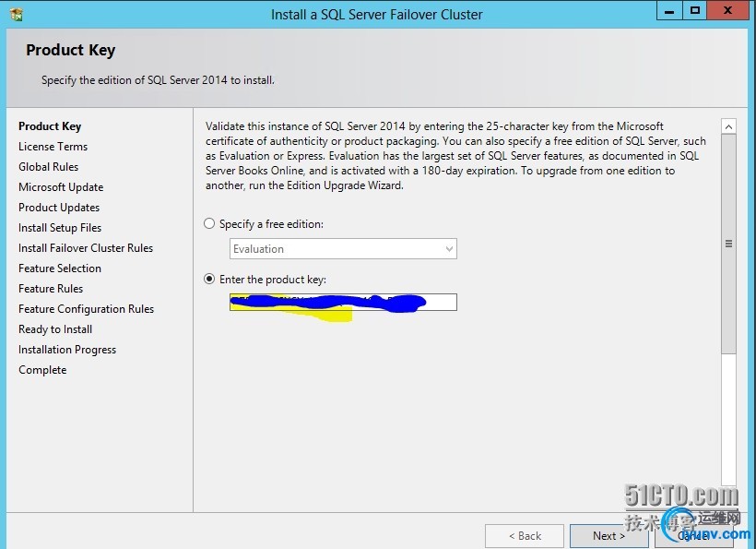Select the Product Key step in sidebar
Screen dimensions: 756x549
50,126
